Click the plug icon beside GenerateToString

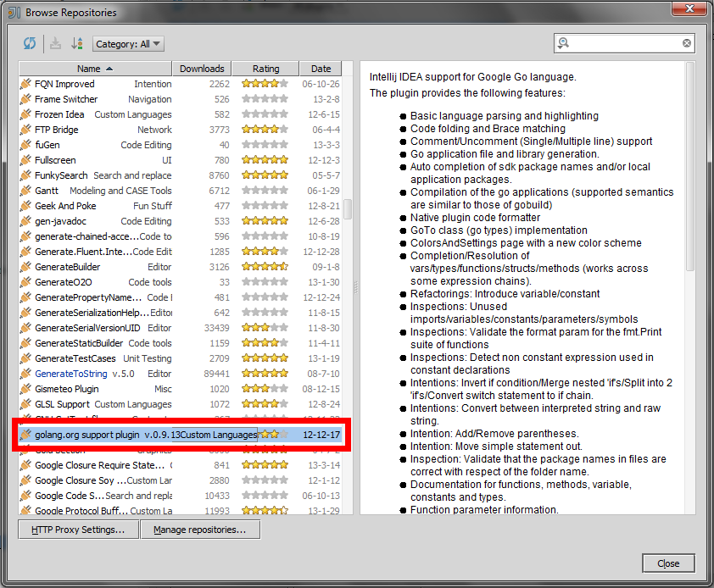click(26, 374)
